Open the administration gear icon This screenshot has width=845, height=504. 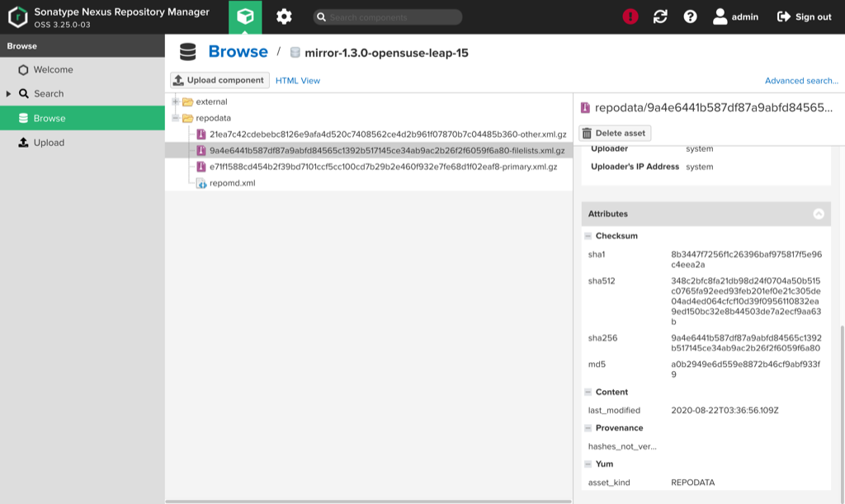[284, 16]
